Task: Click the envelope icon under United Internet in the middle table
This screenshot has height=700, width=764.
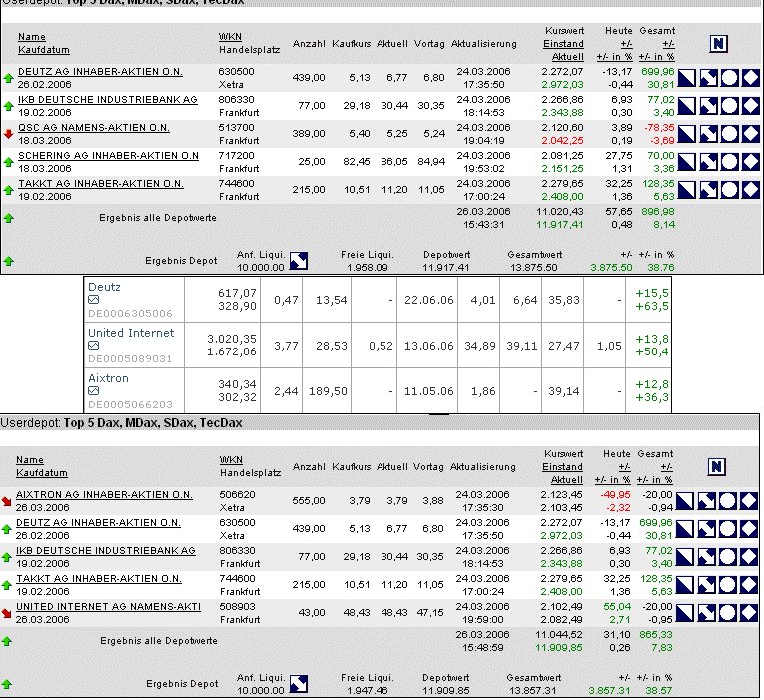Action: click(x=94, y=346)
